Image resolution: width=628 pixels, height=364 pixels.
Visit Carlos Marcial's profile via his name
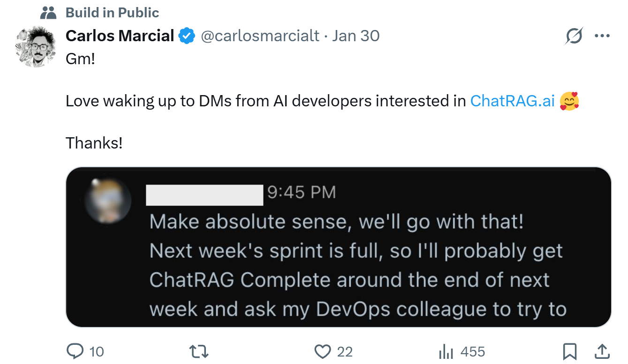click(x=119, y=35)
